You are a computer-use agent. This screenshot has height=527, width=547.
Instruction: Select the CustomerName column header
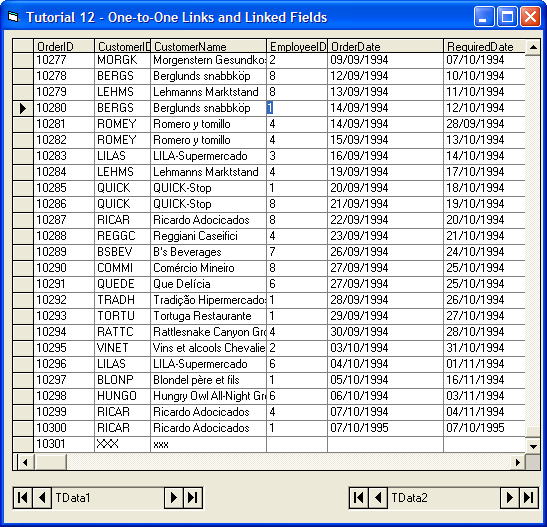point(209,46)
